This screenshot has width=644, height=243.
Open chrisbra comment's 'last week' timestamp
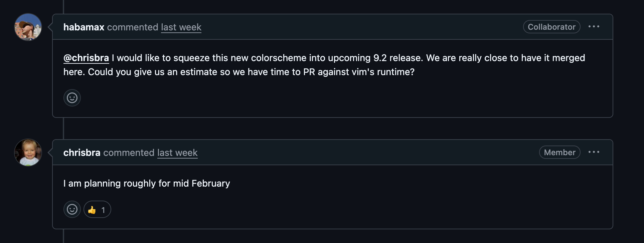coord(177,153)
